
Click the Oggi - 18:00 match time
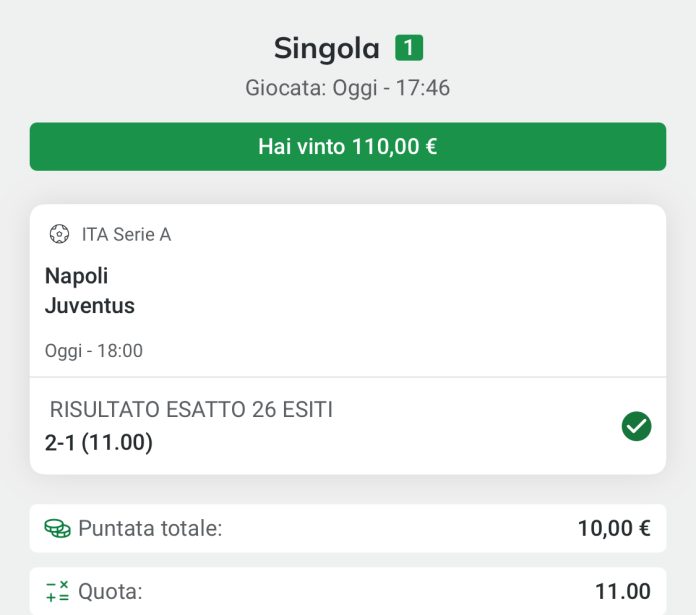click(94, 351)
